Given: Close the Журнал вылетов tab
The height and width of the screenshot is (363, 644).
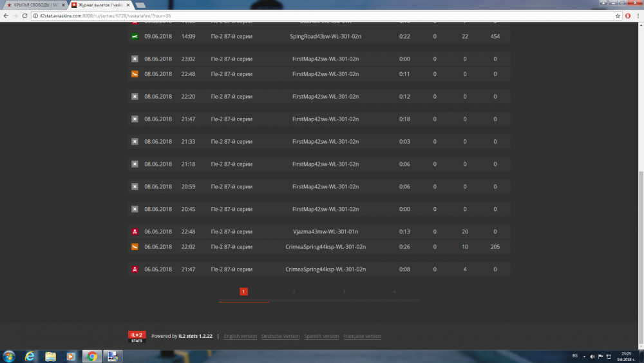Looking at the screenshot, I should (x=128, y=5).
